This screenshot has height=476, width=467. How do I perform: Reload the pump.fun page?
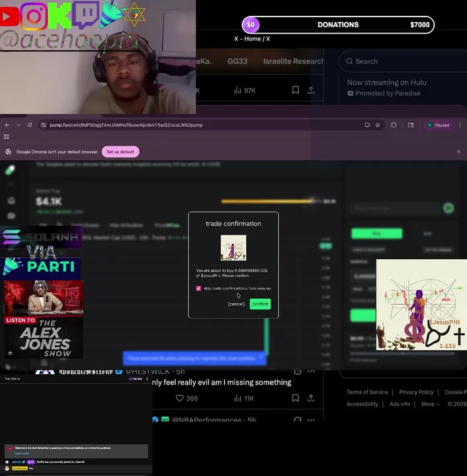[30, 125]
